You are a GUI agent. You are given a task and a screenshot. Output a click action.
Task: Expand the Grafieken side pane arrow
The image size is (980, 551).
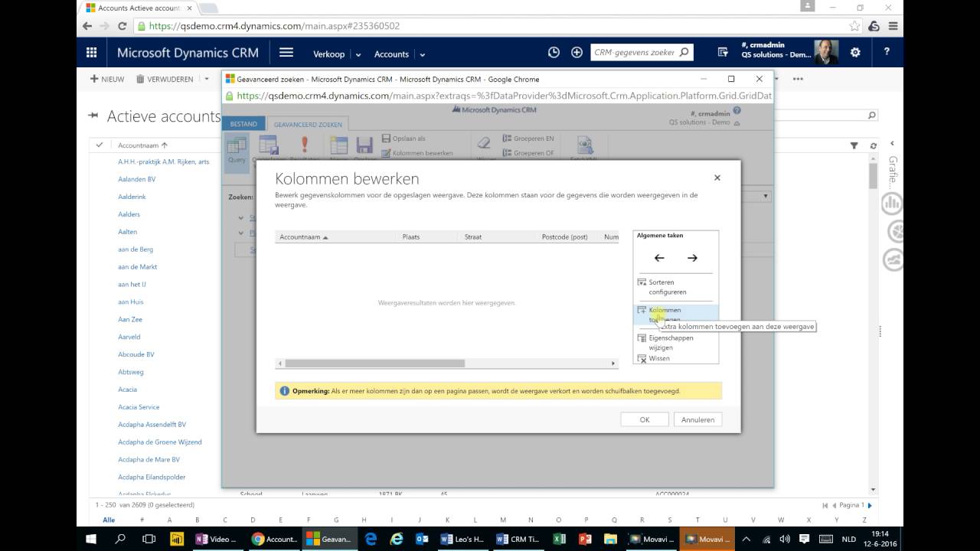point(892,144)
